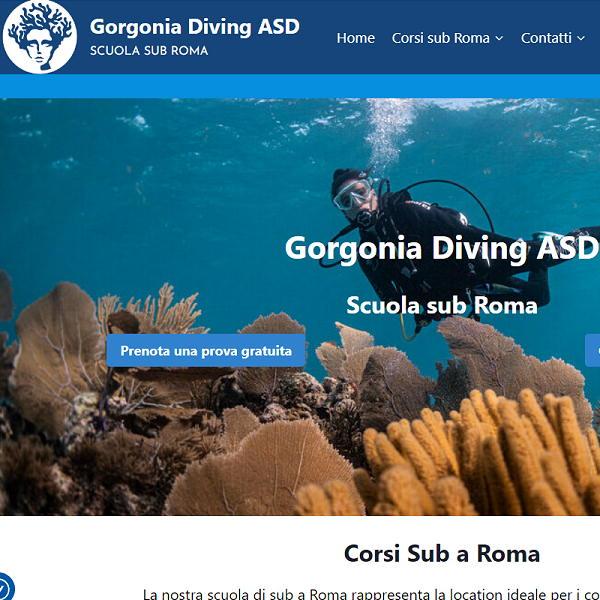
Task: Go to the Home menu item
Action: (x=355, y=38)
